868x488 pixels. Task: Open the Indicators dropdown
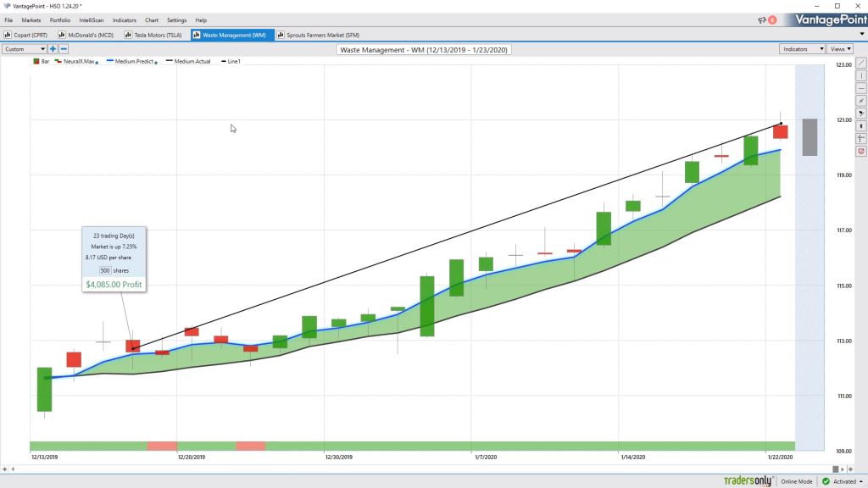click(802, 49)
